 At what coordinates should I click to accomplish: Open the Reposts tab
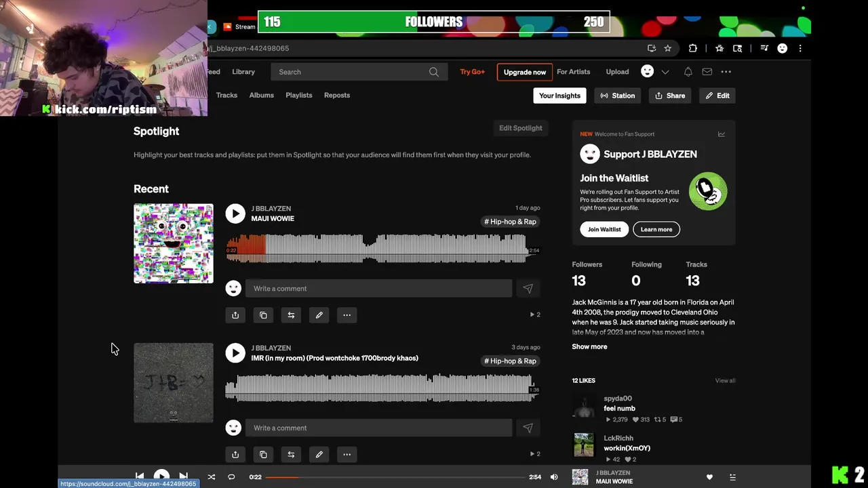pos(337,96)
